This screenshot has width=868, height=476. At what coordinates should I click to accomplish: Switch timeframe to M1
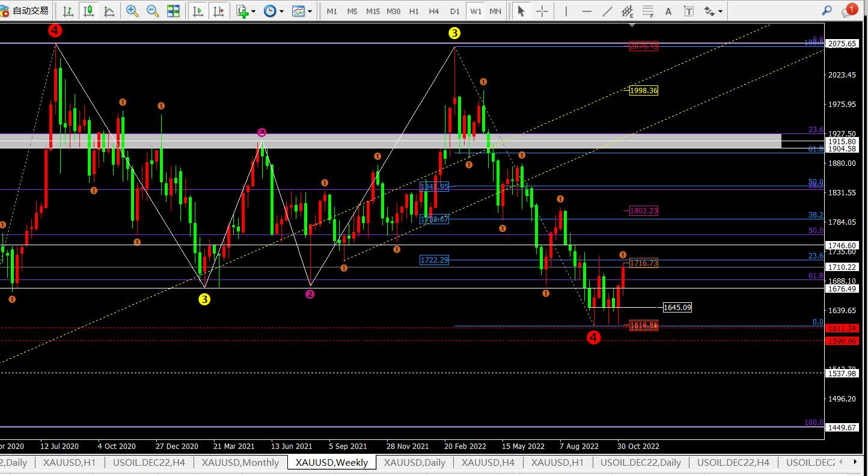coord(332,11)
